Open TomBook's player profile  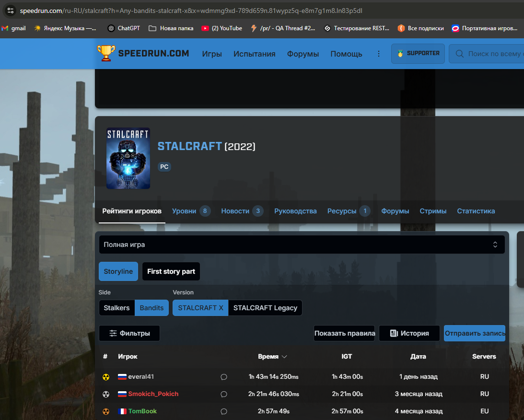pyautogui.click(x=142, y=411)
